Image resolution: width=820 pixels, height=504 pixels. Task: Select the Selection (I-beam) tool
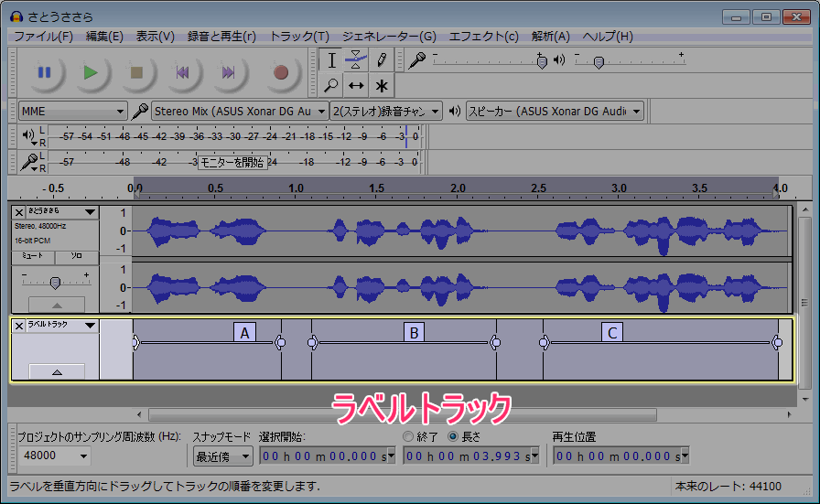click(x=331, y=60)
